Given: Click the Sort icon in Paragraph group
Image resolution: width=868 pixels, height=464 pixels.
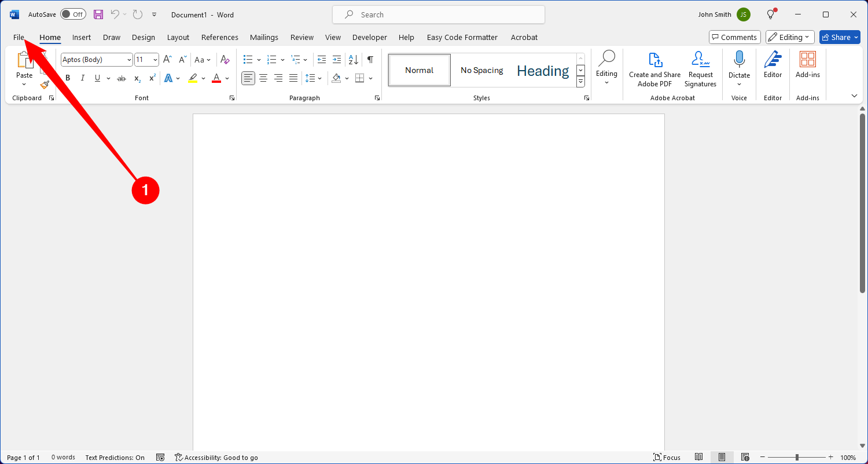Looking at the screenshot, I should 354,60.
